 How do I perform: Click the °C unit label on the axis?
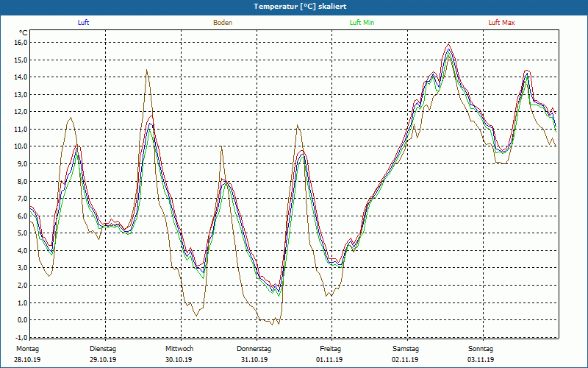point(24,33)
